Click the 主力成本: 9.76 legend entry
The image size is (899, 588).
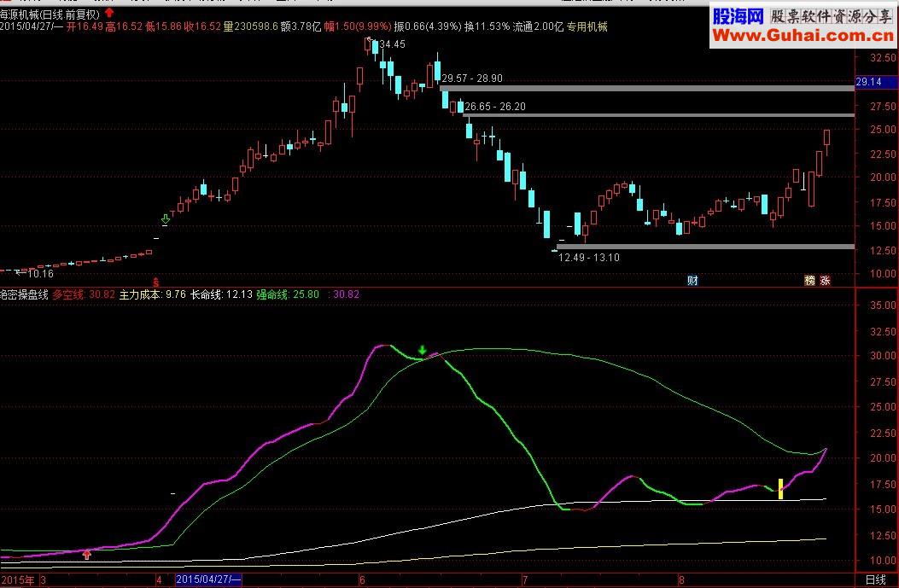tap(153, 294)
